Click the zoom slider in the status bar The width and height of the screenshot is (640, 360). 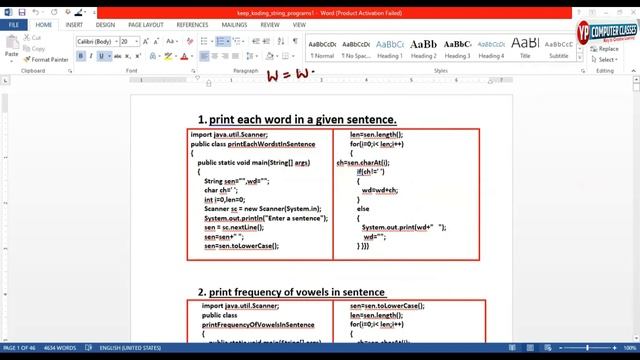click(x=587, y=348)
